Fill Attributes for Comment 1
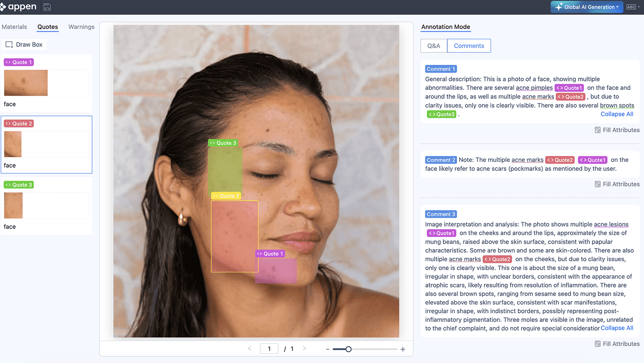 617,130
